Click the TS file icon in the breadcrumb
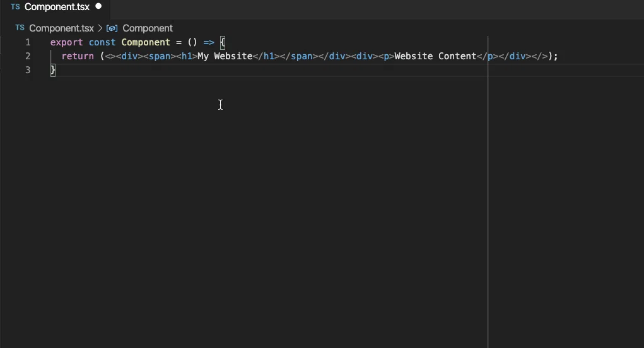644x348 pixels. pos(20,28)
